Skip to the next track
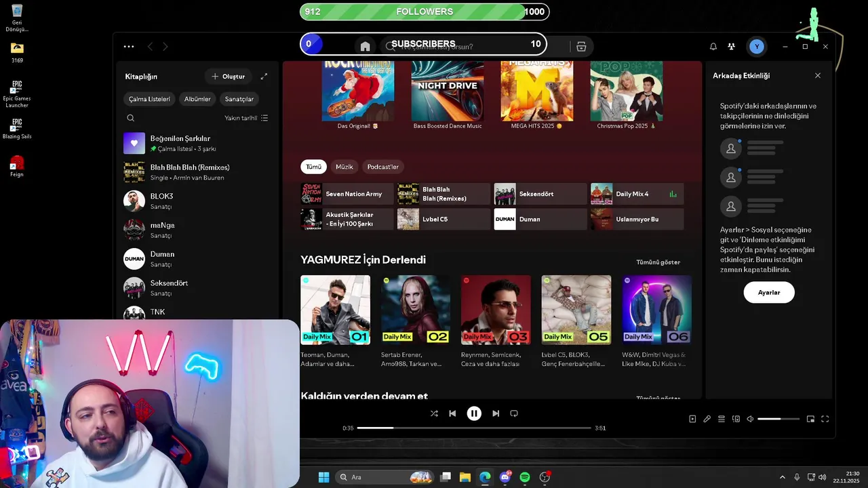 (496, 413)
